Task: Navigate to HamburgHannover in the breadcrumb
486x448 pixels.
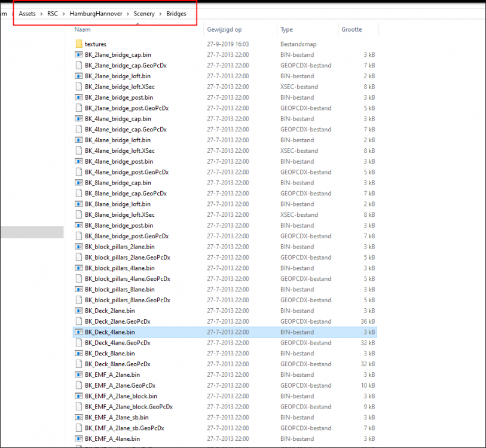Action: (x=96, y=13)
